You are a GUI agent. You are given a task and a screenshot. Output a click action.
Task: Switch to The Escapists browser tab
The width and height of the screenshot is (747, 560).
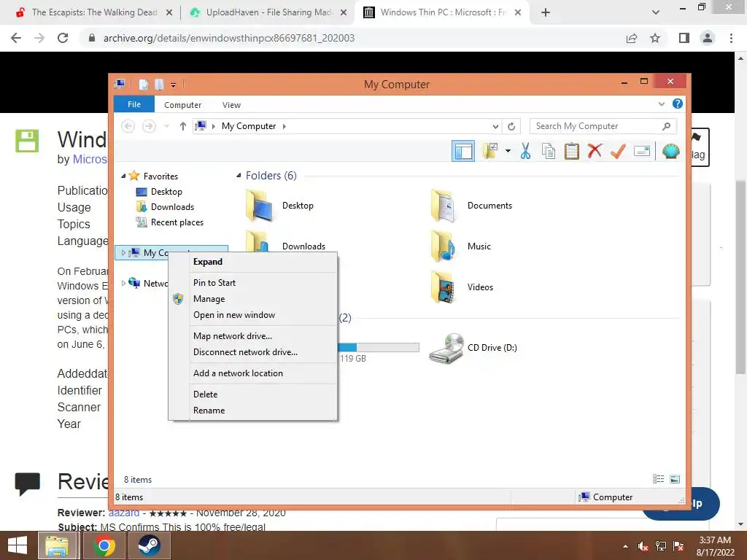(x=94, y=12)
